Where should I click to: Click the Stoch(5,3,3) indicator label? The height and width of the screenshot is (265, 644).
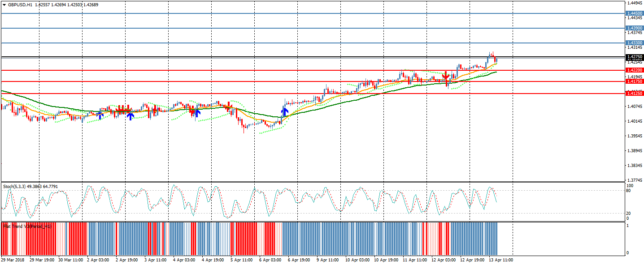[30, 186]
